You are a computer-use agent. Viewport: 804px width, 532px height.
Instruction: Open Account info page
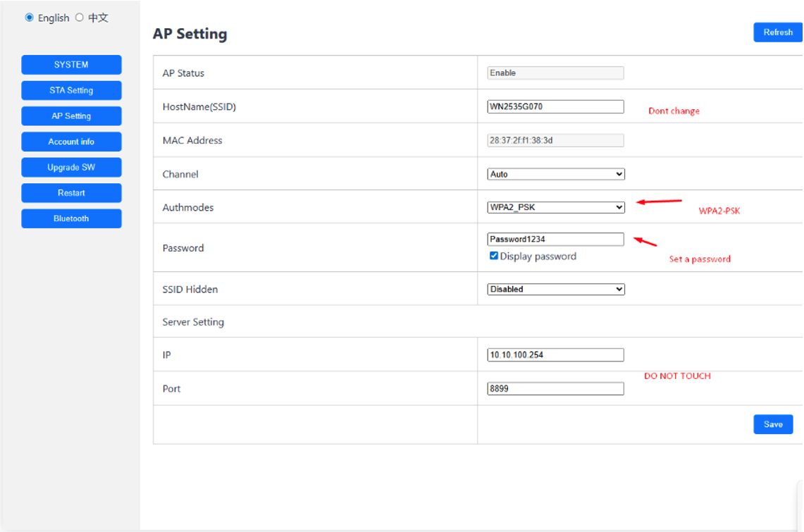[x=71, y=142]
